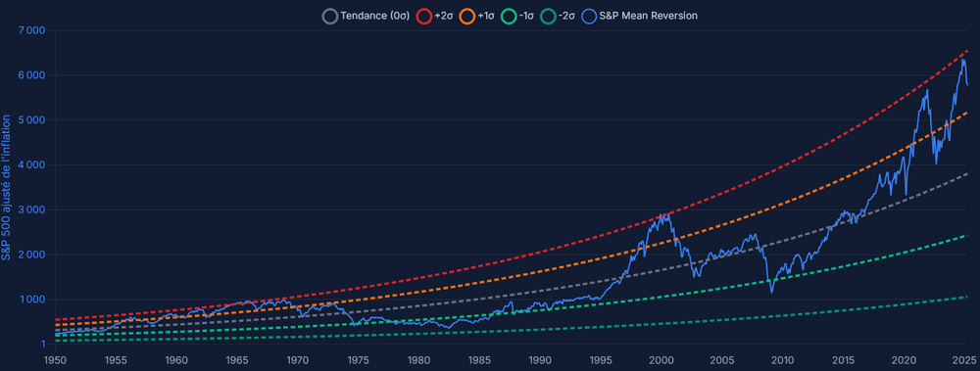Click the S&P 500 ajusté de l'inflation axis title
Viewport: 980px width, 371px height.
tap(6, 187)
